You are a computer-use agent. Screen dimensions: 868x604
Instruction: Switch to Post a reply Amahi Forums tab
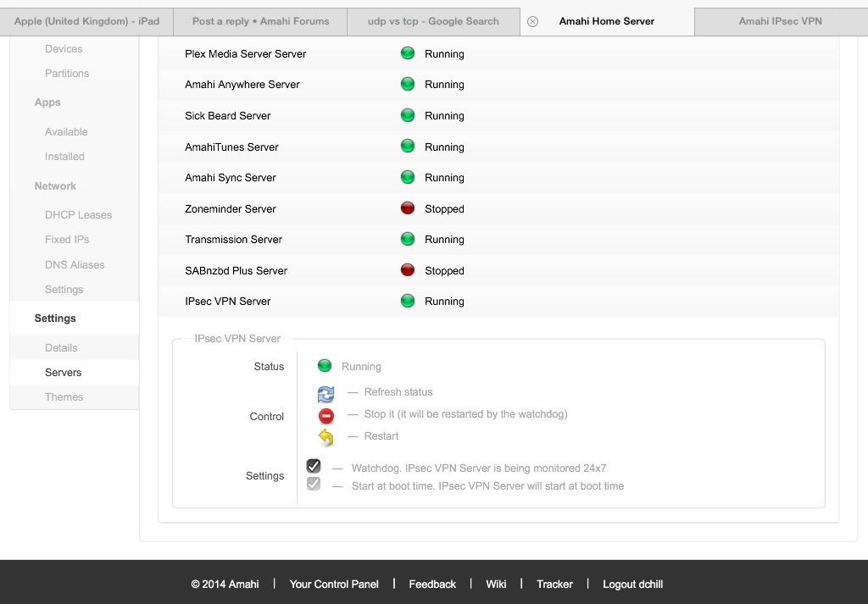260,21
